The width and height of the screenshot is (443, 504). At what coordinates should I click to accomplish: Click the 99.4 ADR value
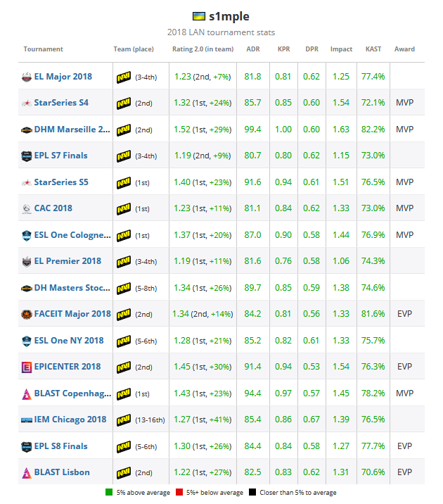click(x=252, y=130)
